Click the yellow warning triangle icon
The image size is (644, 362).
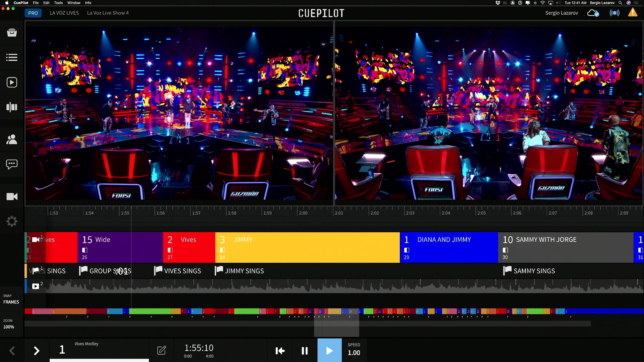(x=633, y=13)
